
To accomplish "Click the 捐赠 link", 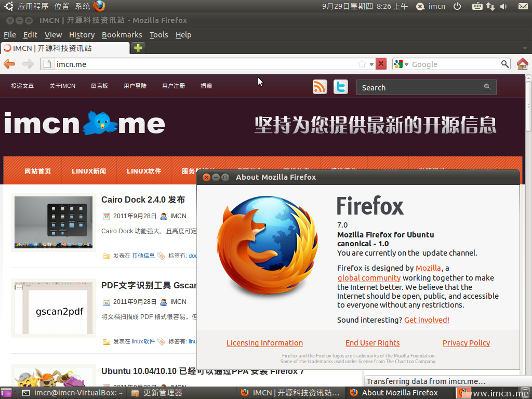I will [x=206, y=86].
